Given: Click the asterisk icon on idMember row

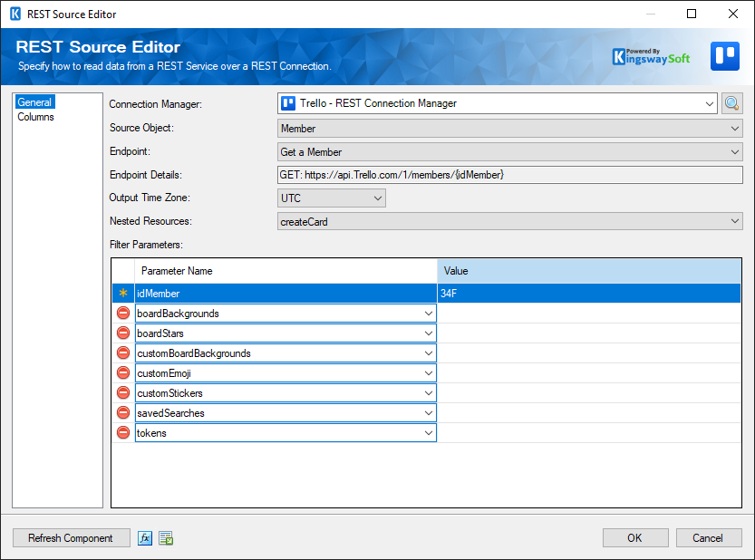Looking at the screenshot, I should (123, 293).
